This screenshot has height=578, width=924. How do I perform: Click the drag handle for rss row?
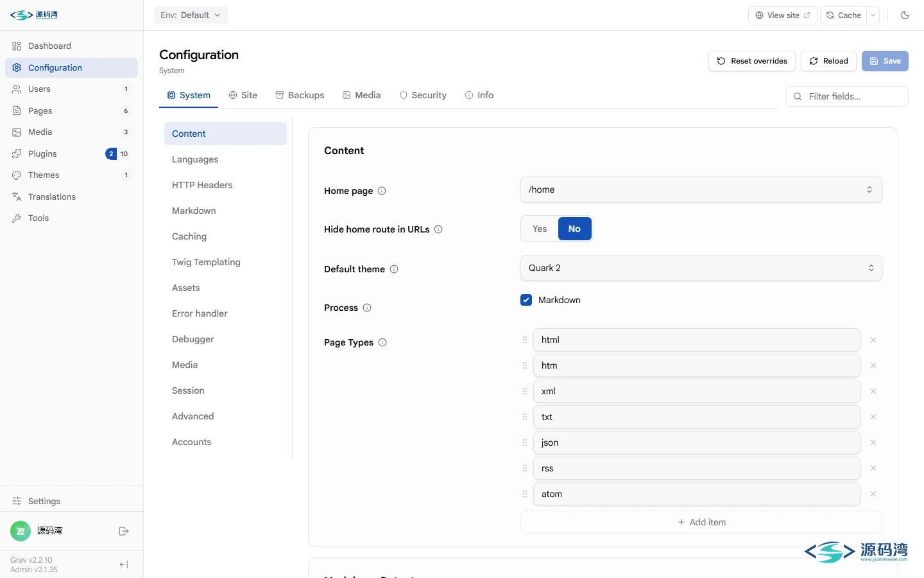pos(525,468)
